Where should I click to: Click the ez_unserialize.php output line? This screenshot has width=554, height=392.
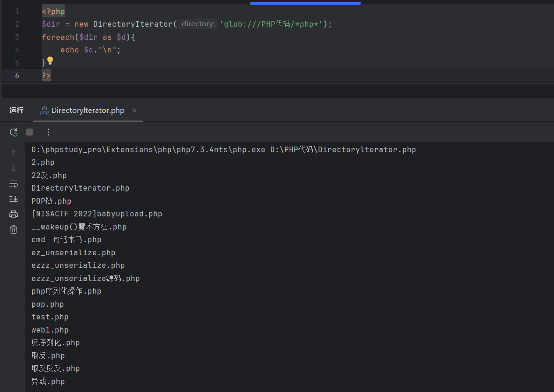coord(73,253)
